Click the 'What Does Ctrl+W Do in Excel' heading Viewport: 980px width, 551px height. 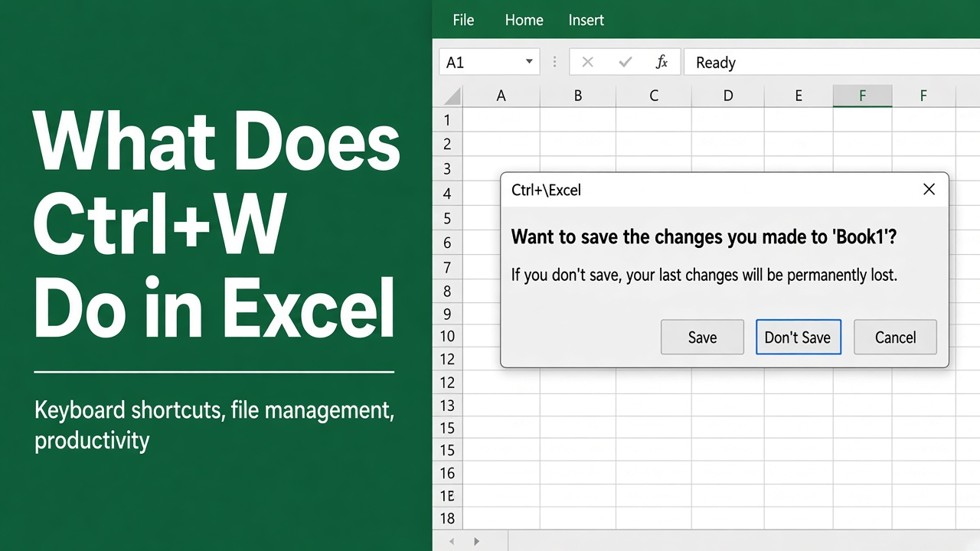click(216, 226)
